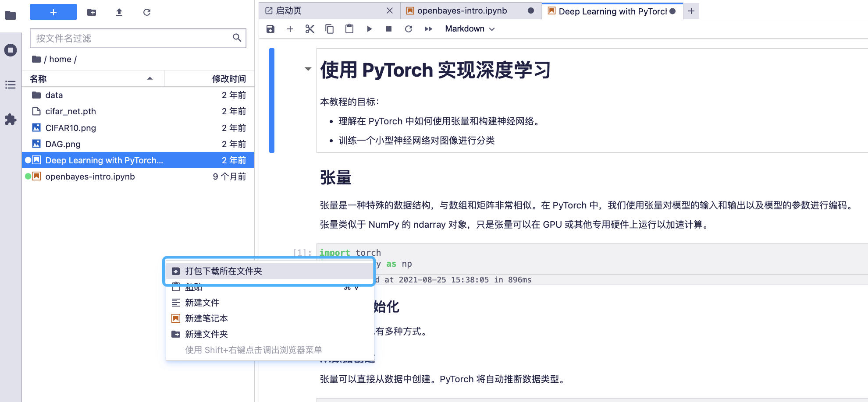Choose 新建笔记本 from context menu

(206, 318)
